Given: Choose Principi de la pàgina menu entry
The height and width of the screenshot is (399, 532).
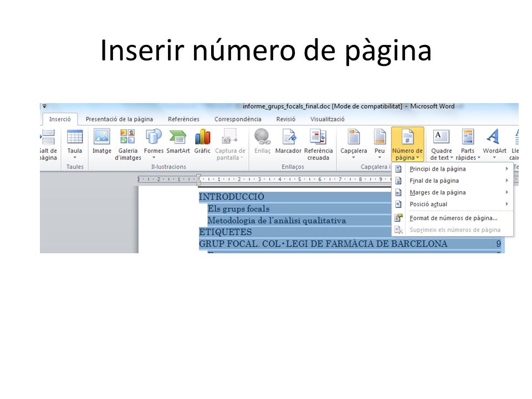Looking at the screenshot, I should (452, 169).
